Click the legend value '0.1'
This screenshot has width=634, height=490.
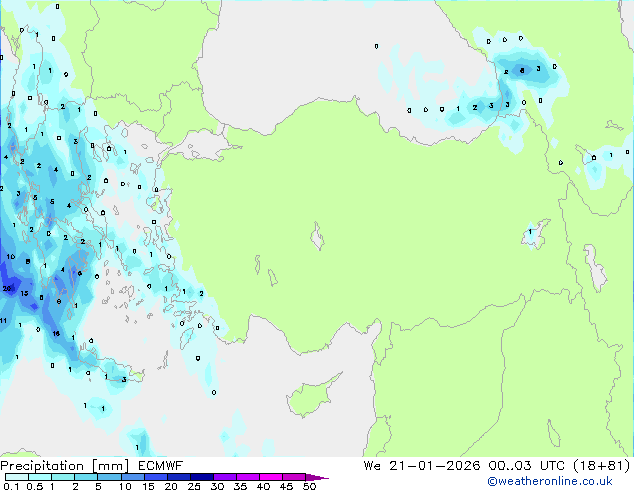(x=11, y=486)
